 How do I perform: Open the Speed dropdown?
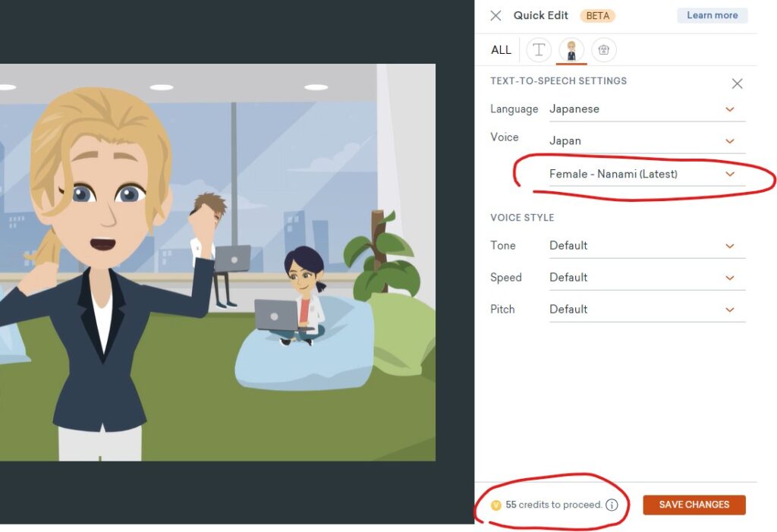(647, 277)
